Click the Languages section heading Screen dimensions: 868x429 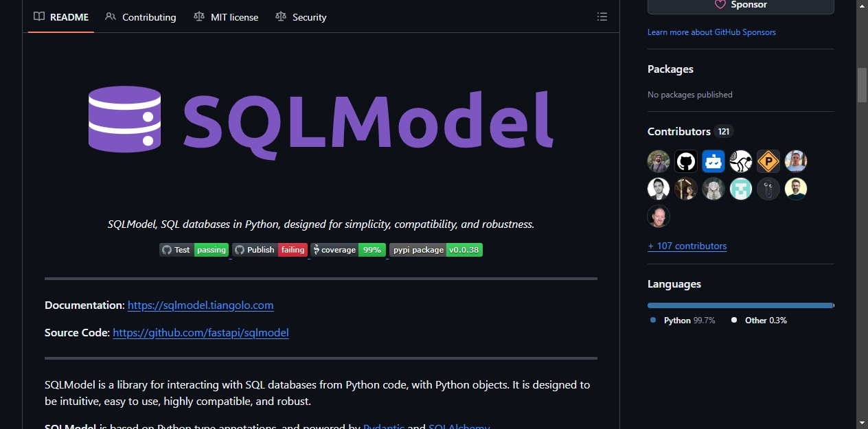pyautogui.click(x=674, y=284)
